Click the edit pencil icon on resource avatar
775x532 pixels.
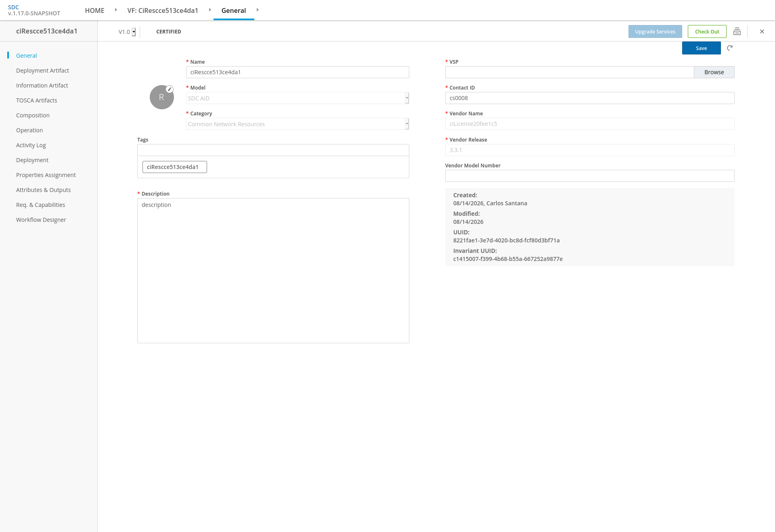[170, 89]
